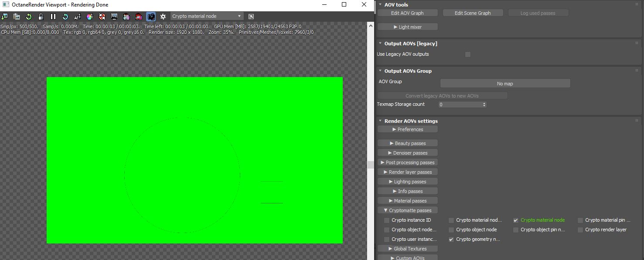The width and height of the screenshot is (644, 260).
Task: Expand the Info passes rollout
Action: 407,191
